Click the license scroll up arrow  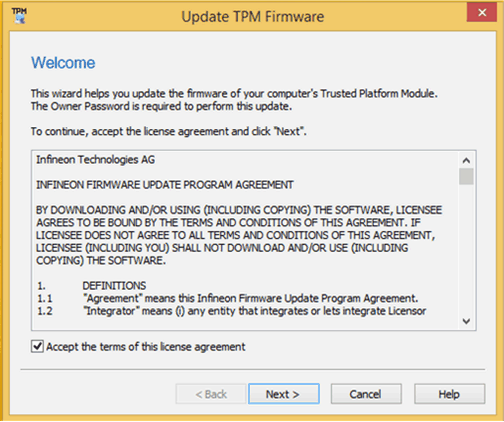tap(466, 160)
